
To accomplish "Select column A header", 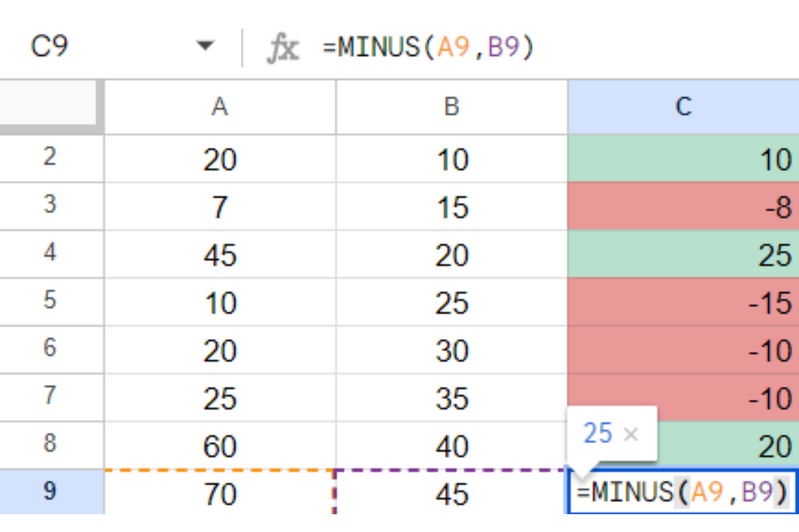I will [219, 107].
